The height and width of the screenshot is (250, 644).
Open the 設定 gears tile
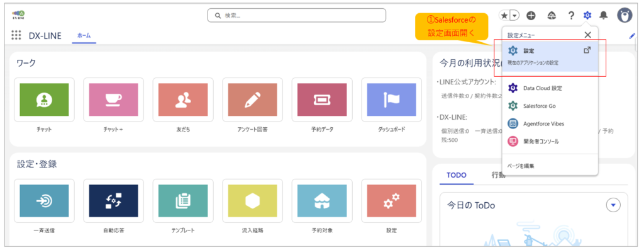391,201
